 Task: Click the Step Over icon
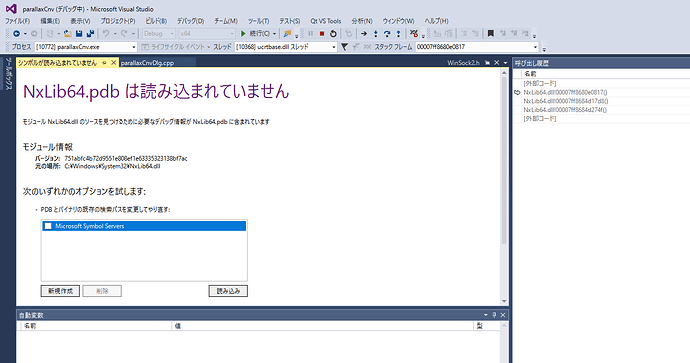pyautogui.click(x=387, y=33)
